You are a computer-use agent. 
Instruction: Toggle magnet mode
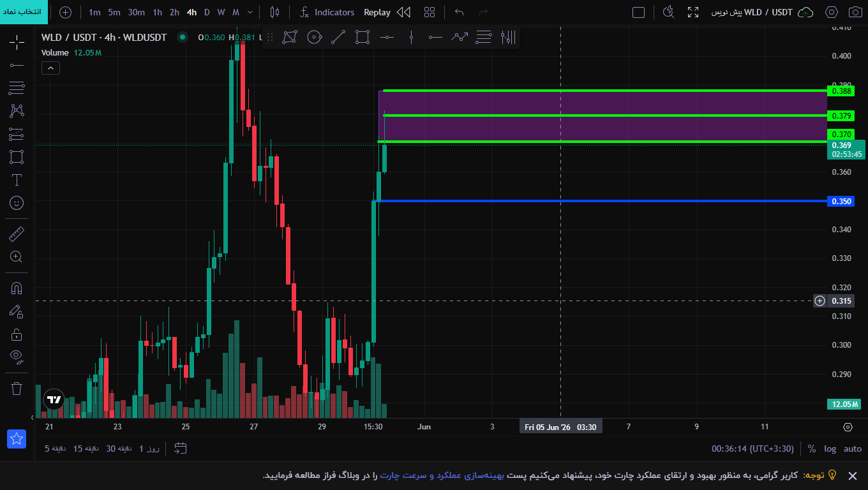[17, 288]
